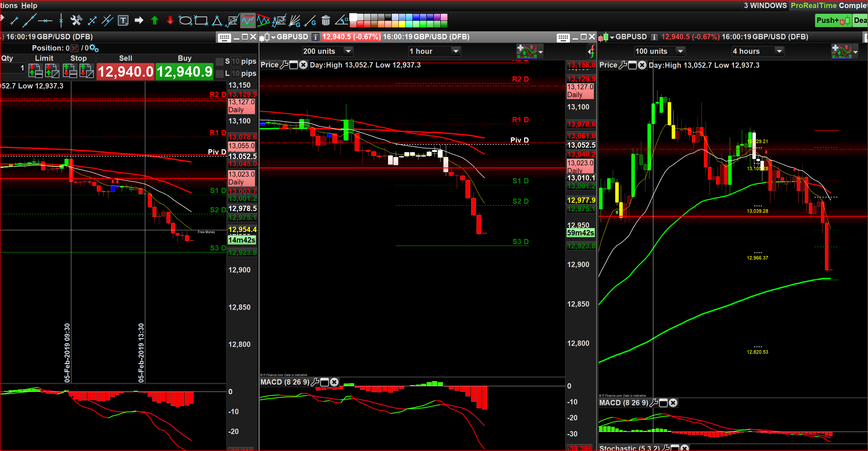Choose the yellow color swatch in palette
868x451 pixels.
[402, 24]
